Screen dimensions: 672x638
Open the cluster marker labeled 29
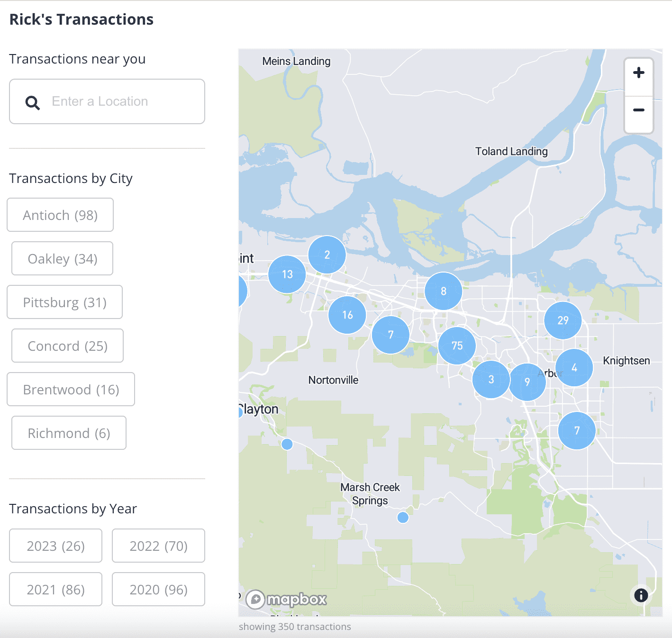pos(563,320)
